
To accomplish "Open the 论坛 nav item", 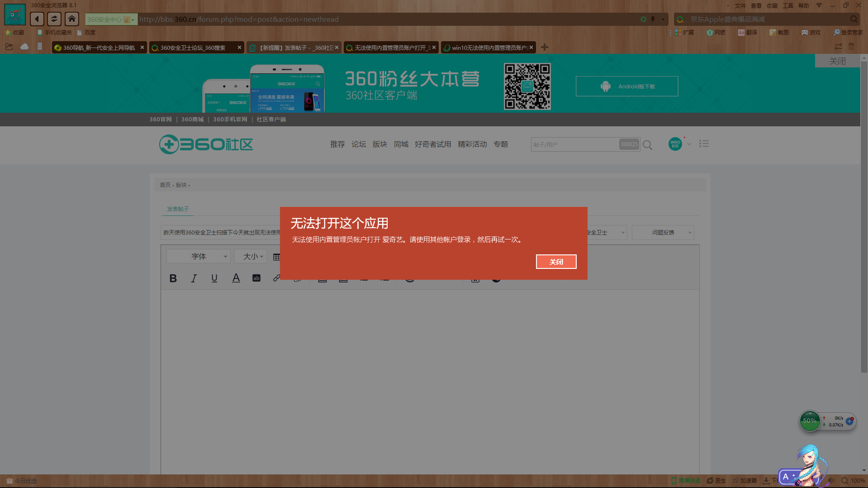I will coord(359,144).
